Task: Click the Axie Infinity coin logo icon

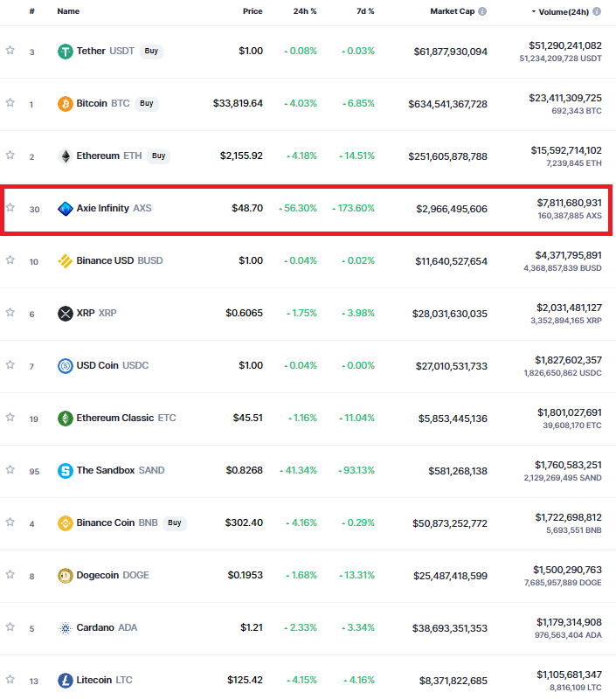Action: tap(65, 209)
